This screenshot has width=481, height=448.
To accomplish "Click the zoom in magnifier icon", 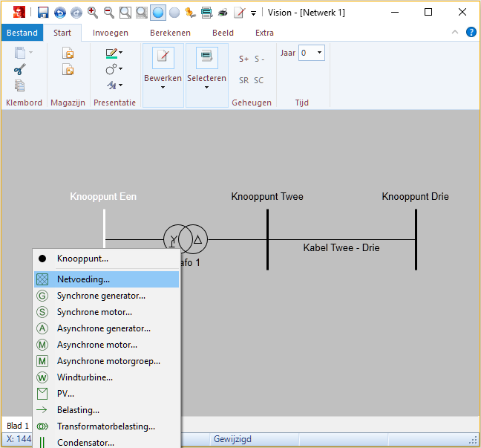I will (x=93, y=12).
